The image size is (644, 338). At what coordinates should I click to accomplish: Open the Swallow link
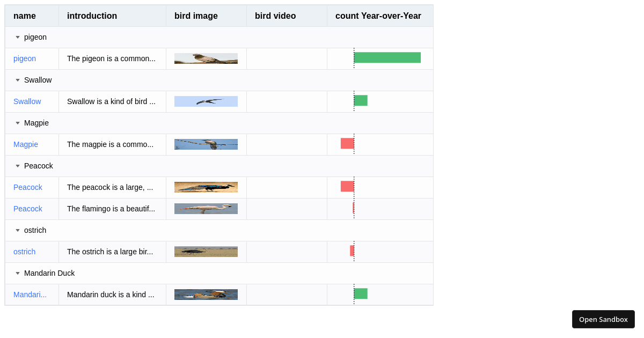(27, 101)
